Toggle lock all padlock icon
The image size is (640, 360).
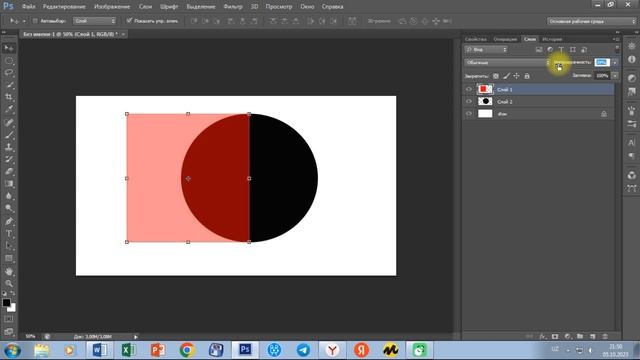(527, 76)
